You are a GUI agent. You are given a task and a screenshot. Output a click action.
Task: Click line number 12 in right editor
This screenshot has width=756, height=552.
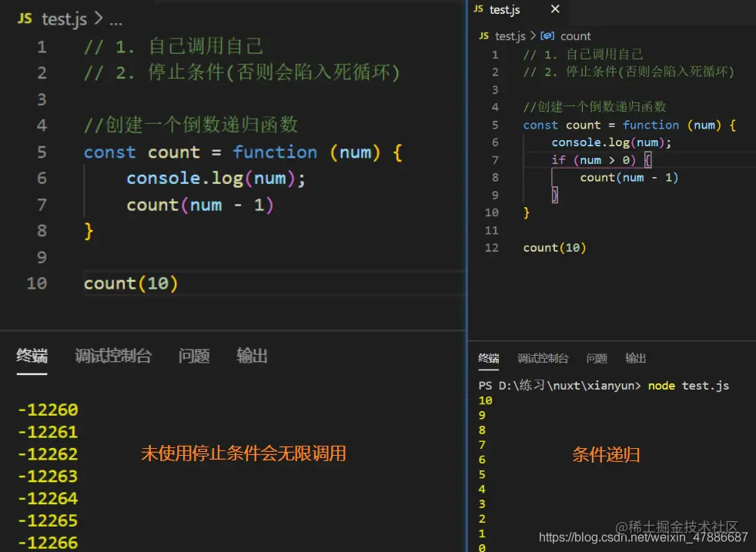click(492, 248)
